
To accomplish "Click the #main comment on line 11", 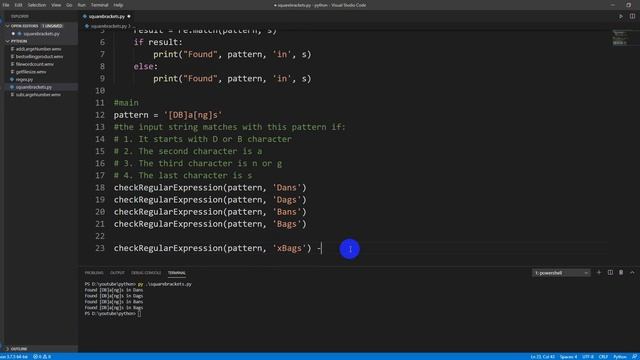I will tap(126, 103).
